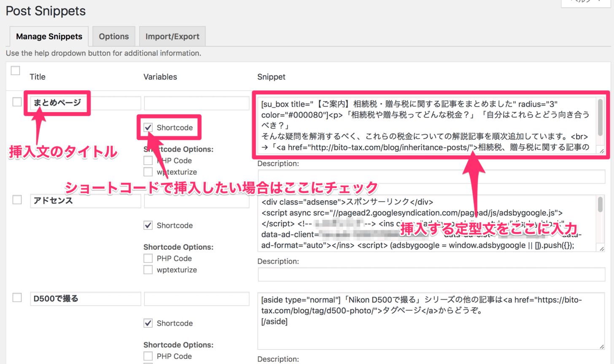Image resolution: width=614 pixels, height=364 pixels.
Task: Toggle the select-all checkbox beside Title
Action: tap(16, 71)
